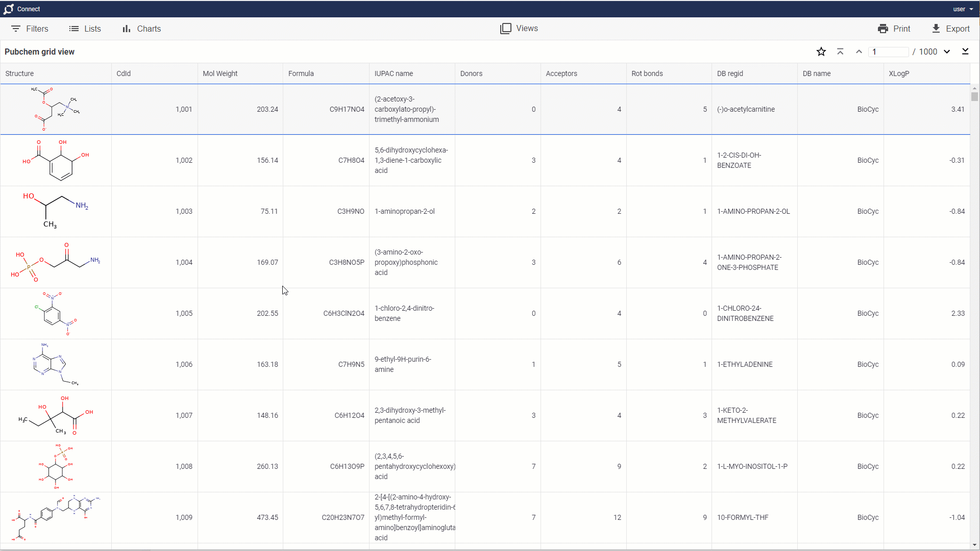This screenshot has width=980, height=551.
Task: Click the Print icon
Action: [883, 29]
